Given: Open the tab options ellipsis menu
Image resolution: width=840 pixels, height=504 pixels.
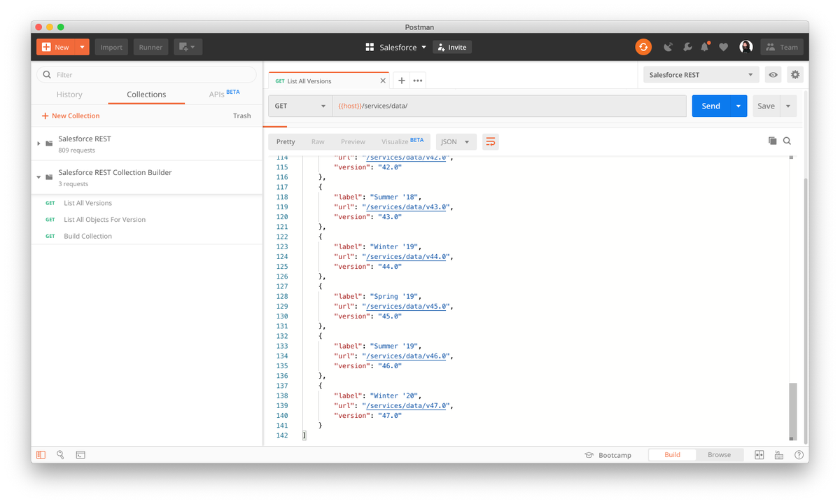Looking at the screenshot, I should [x=418, y=80].
